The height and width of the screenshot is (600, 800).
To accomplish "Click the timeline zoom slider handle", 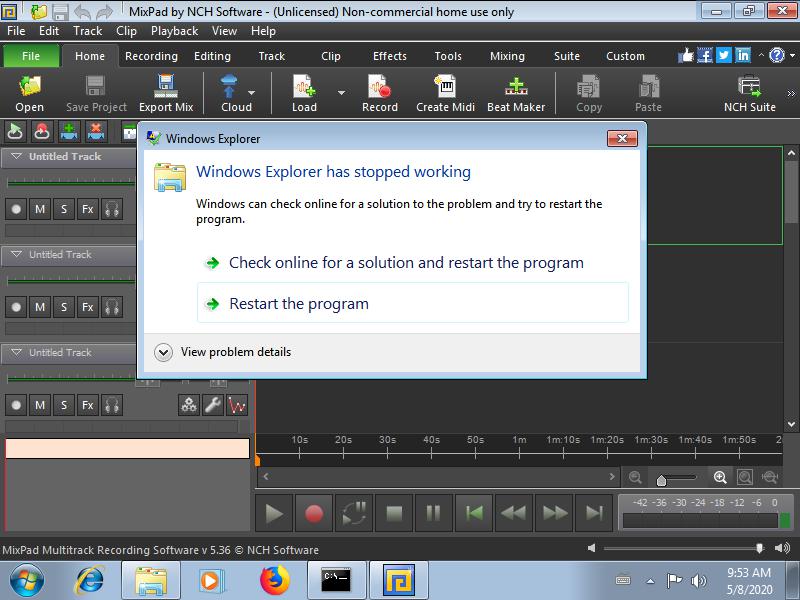I will [661, 480].
